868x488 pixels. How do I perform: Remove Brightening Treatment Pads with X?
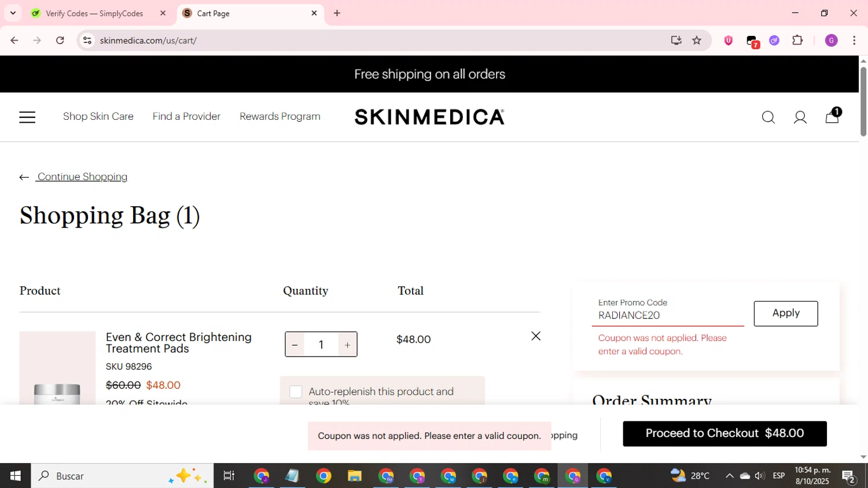536,336
